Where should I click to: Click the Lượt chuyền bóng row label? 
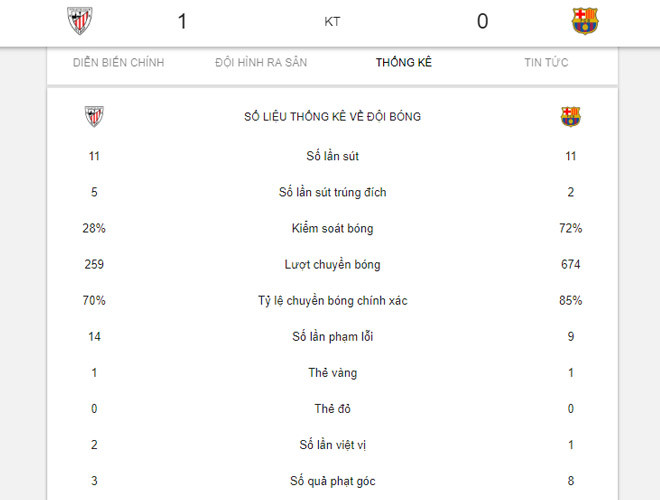click(332, 265)
